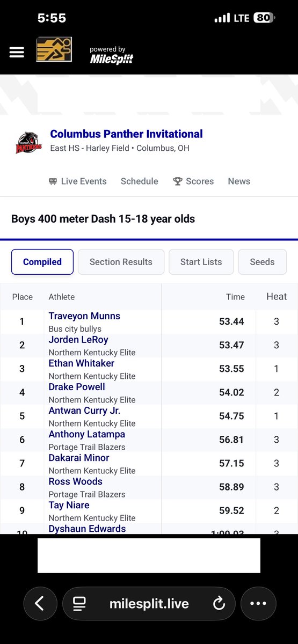Open the Schedule page
298x644 pixels.
(140, 181)
